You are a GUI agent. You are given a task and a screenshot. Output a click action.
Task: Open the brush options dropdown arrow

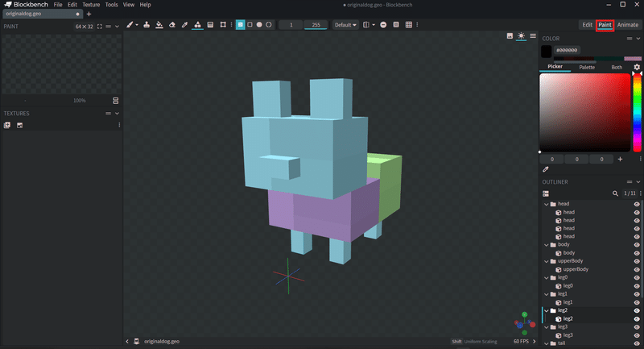point(137,25)
